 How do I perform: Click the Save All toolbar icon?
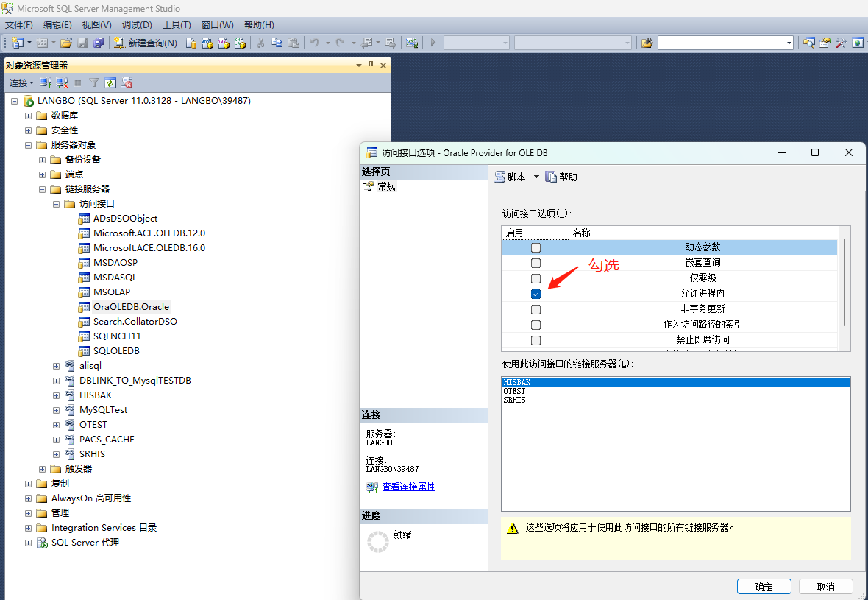tap(99, 42)
